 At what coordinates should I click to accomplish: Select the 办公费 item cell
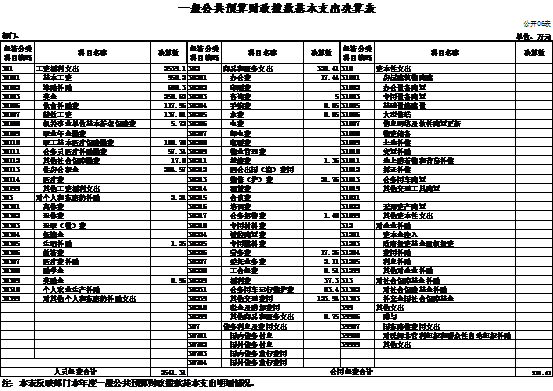(x=263, y=78)
